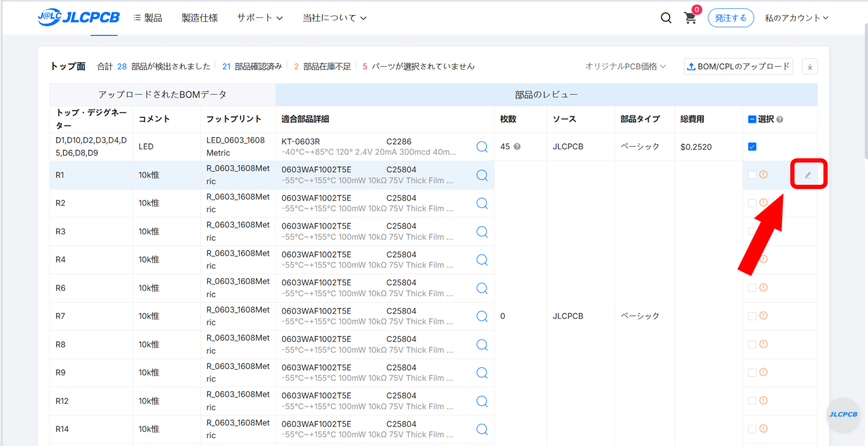868x446 pixels.
Task: Click the LED_0603_1608 Metric footprint cell
Action: tap(238, 147)
